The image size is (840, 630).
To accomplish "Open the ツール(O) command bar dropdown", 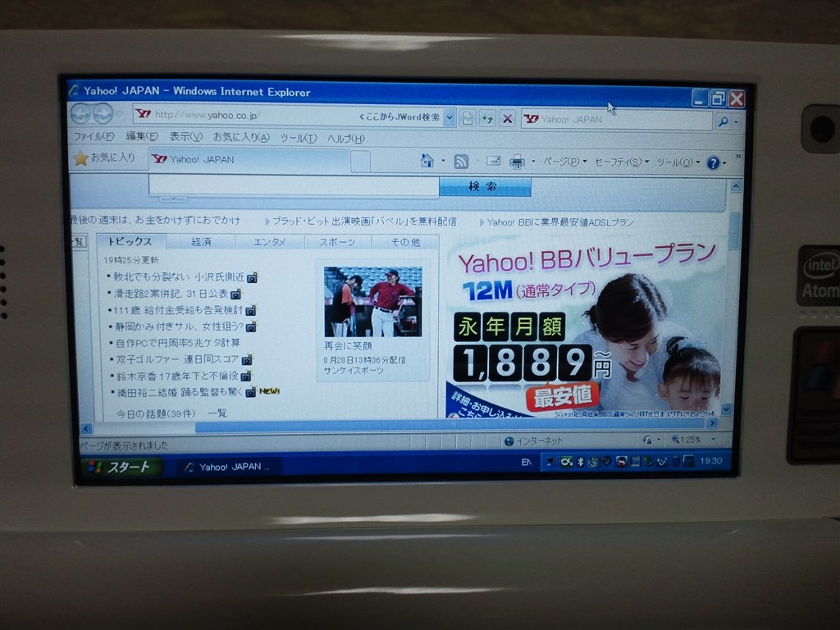I will [678, 162].
